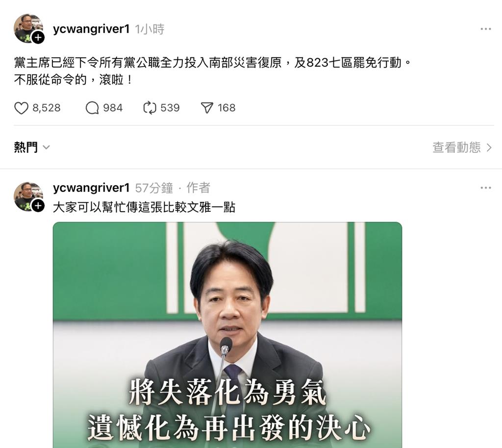Click the chevron next to 查看動態
This screenshot has width=502, height=448.
(489, 148)
